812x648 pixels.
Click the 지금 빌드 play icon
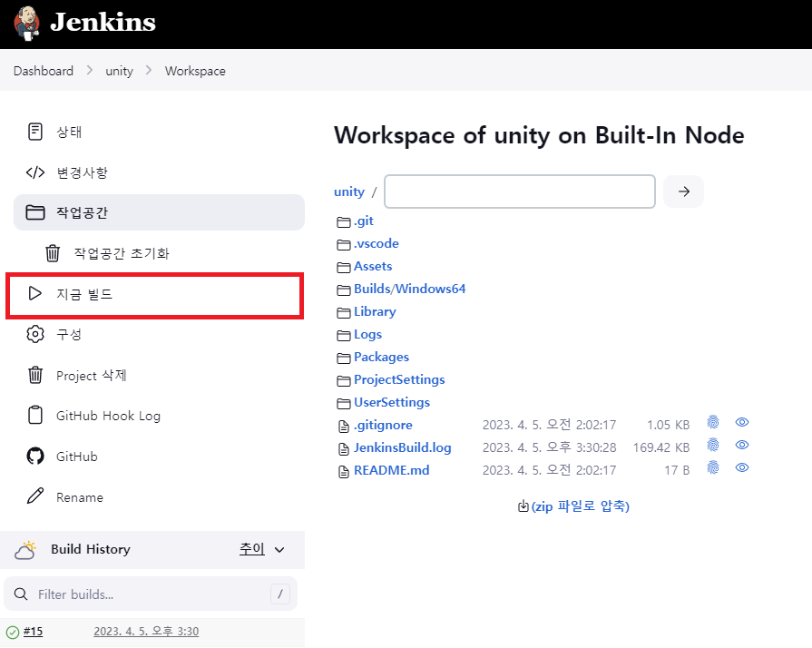coord(34,294)
